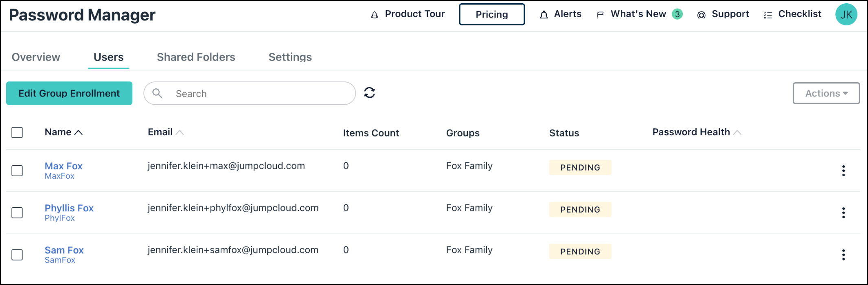
Task: Open the Alerts notification bell
Action: [x=544, y=14]
